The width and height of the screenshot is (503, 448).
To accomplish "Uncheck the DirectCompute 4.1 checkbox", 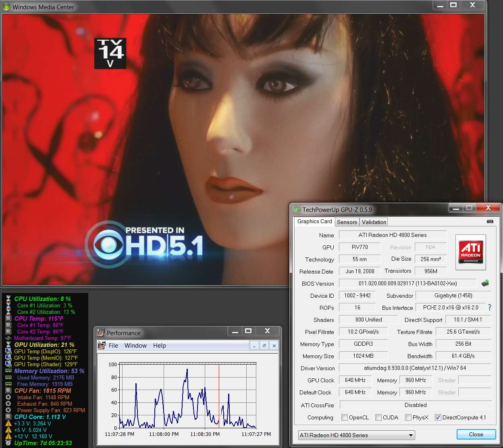I will coord(438,417).
